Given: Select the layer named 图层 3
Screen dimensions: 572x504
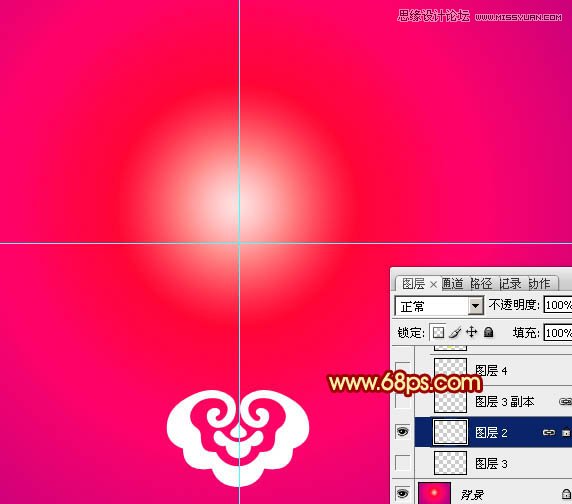Looking at the screenshot, I should (x=491, y=464).
